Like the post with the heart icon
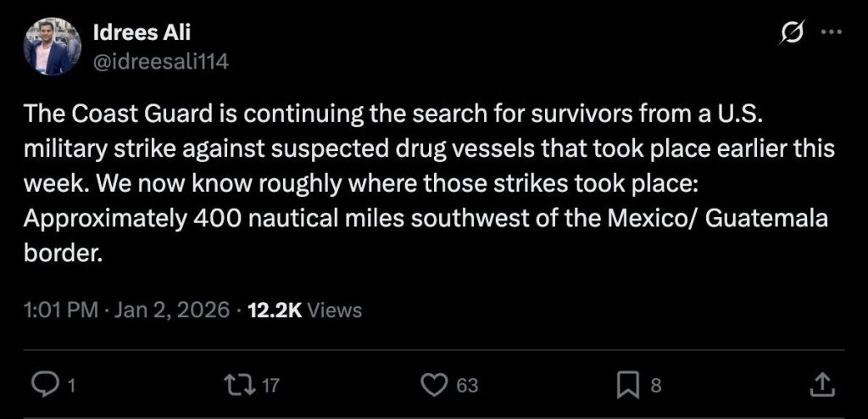The image size is (868, 419). [434, 385]
